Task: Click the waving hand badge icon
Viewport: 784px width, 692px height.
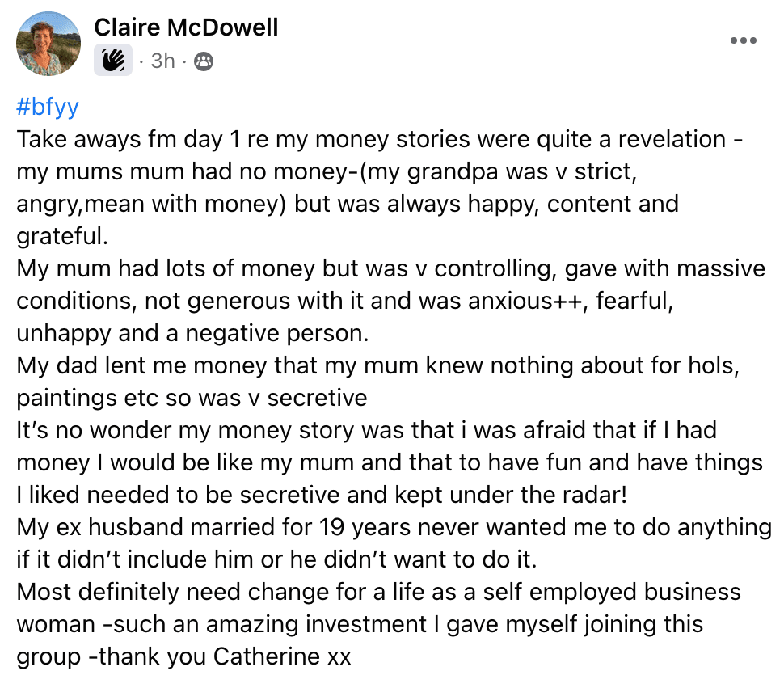Action: pyautogui.click(x=113, y=60)
